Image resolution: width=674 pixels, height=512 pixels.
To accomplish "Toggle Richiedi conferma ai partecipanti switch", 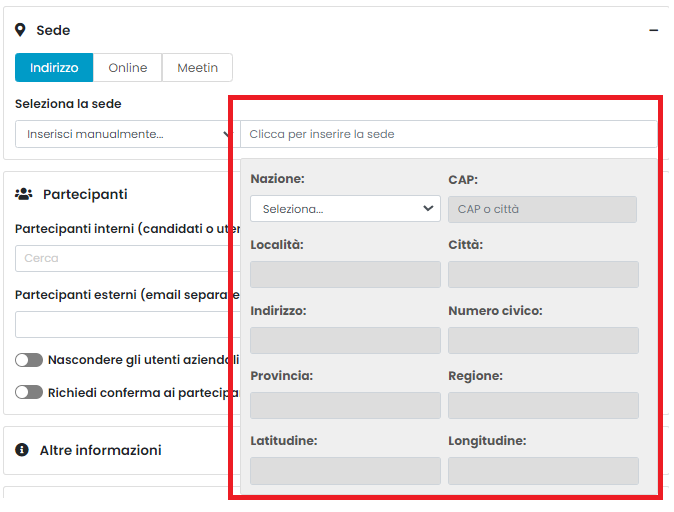I will (29, 392).
